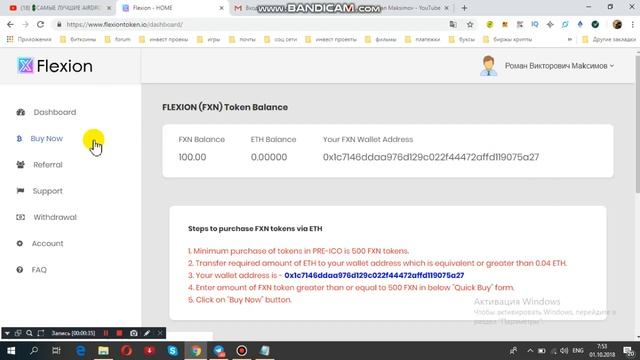Open File Explorer from the taskbar
The image size is (640, 360).
click(x=103, y=351)
